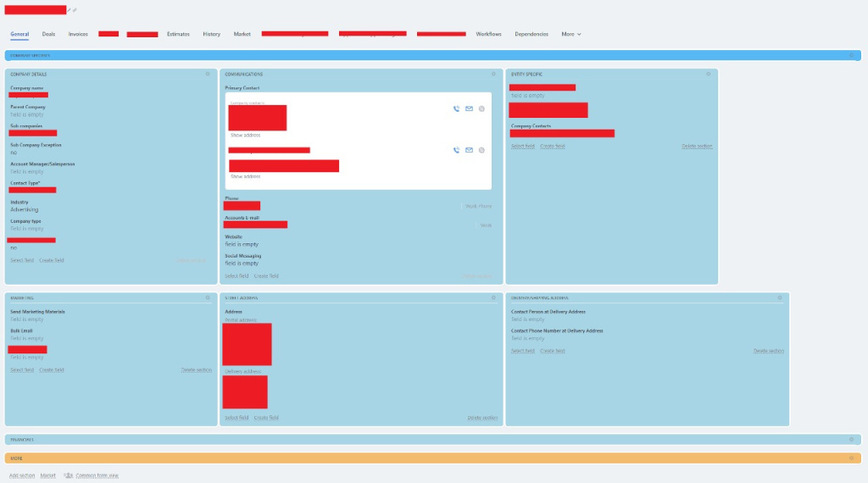Click phone call icon for first contact
The height and width of the screenshot is (483, 868).
point(456,108)
